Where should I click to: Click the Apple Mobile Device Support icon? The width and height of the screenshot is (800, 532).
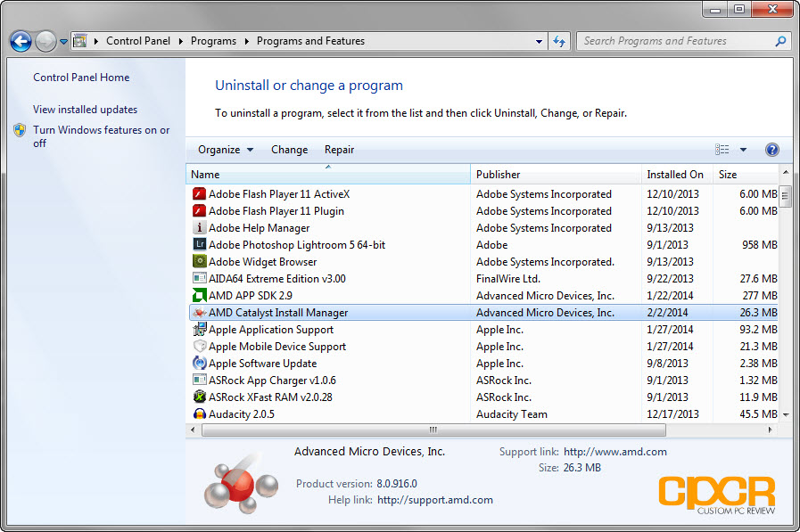pyautogui.click(x=199, y=346)
